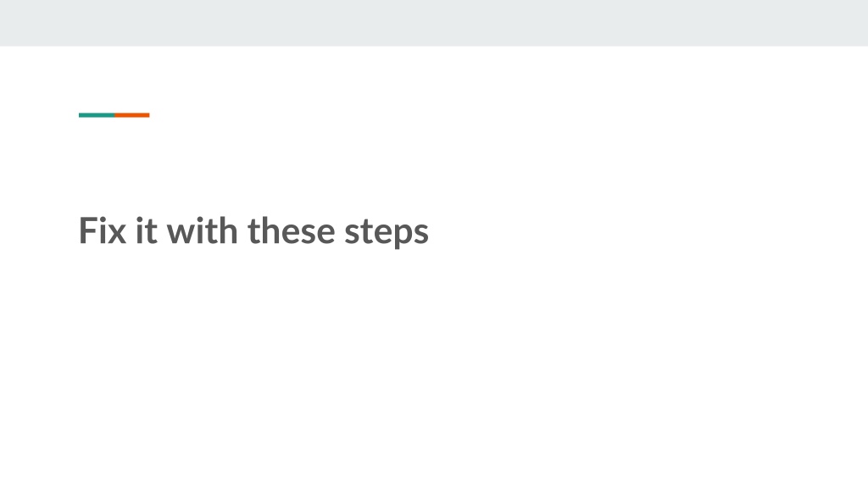
Task: Click the word 'it' in the title
Action: [x=147, y=230]
